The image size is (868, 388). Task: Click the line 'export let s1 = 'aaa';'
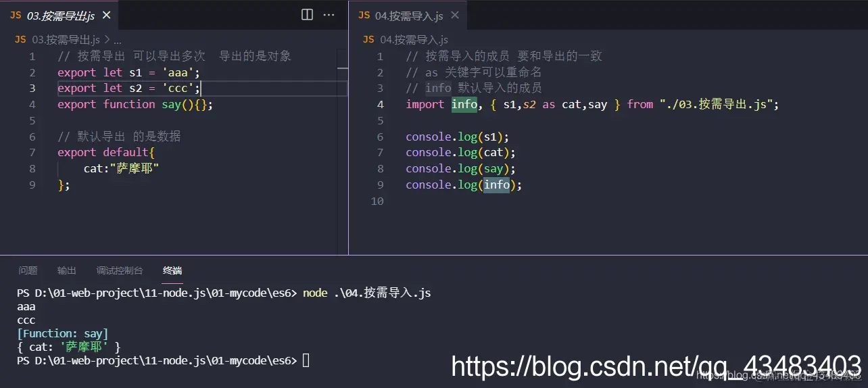point(129,72)
